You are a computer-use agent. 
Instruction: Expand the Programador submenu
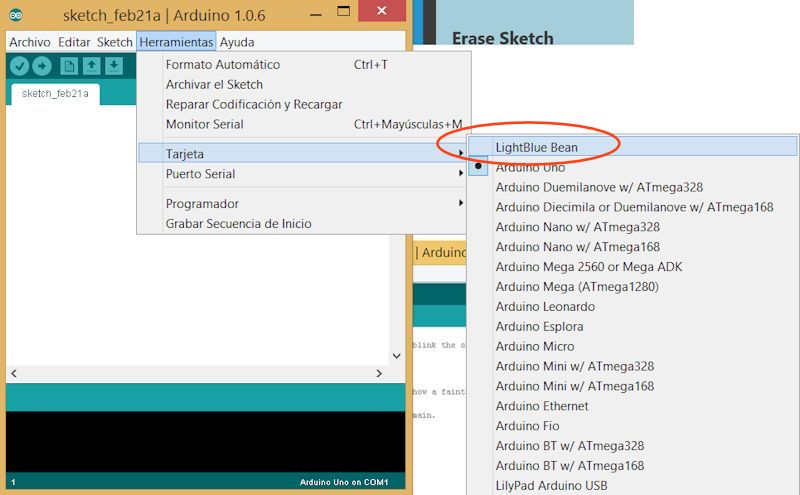(303, 204)
